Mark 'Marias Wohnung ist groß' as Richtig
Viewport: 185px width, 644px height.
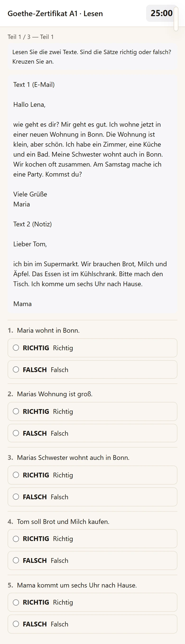click(92, 411)
